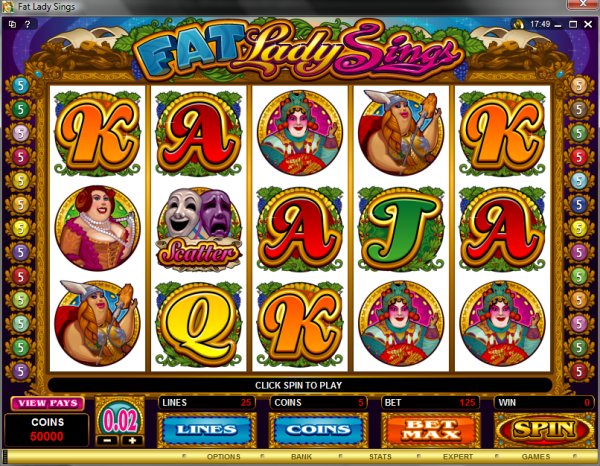
Task: Click the blue Coins button
Action: pos(318,430)
